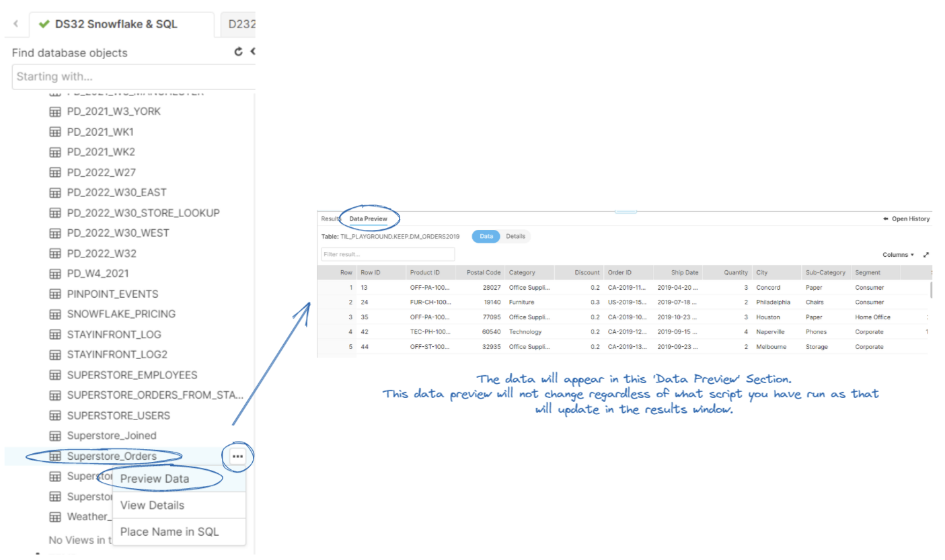Click the refresh database objects icon
Viewport: 945px width, 560px height.
pyautogui.click(x=238, y=52)
